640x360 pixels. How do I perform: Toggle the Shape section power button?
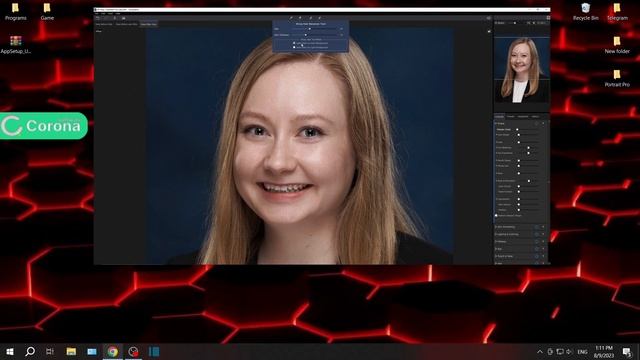click(x=537, y=123)
